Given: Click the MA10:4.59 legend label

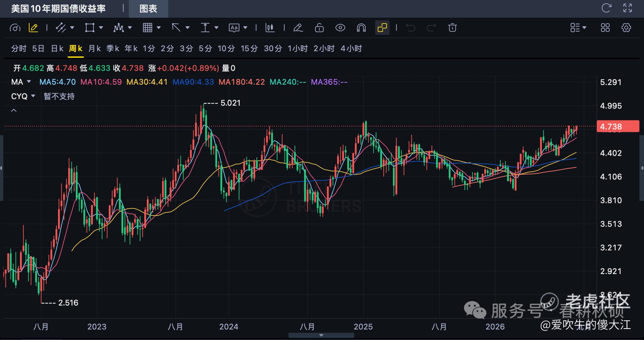Looking at the screenshot, I should [x=101, y=82].
